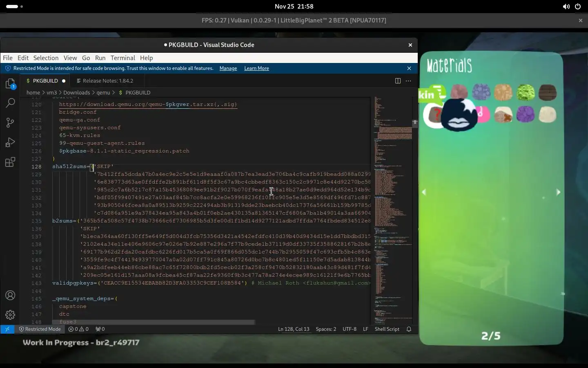Open the Run menu
This screenshot has width=588, height=368.
(x=100, y=58)
